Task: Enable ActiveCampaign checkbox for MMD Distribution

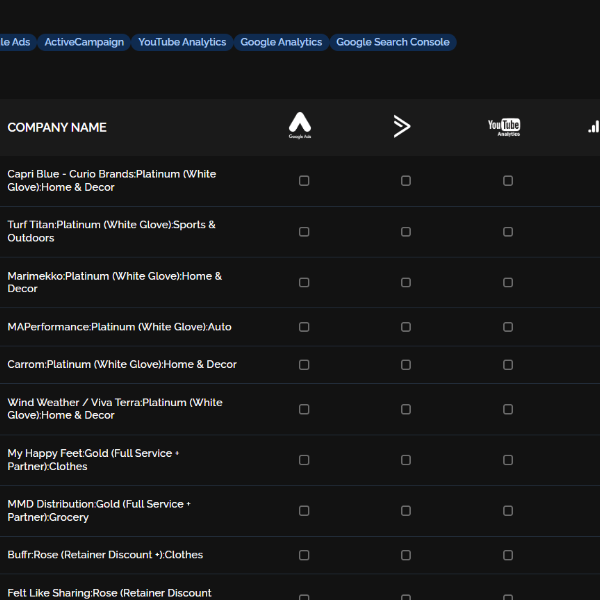Action: 406,511
